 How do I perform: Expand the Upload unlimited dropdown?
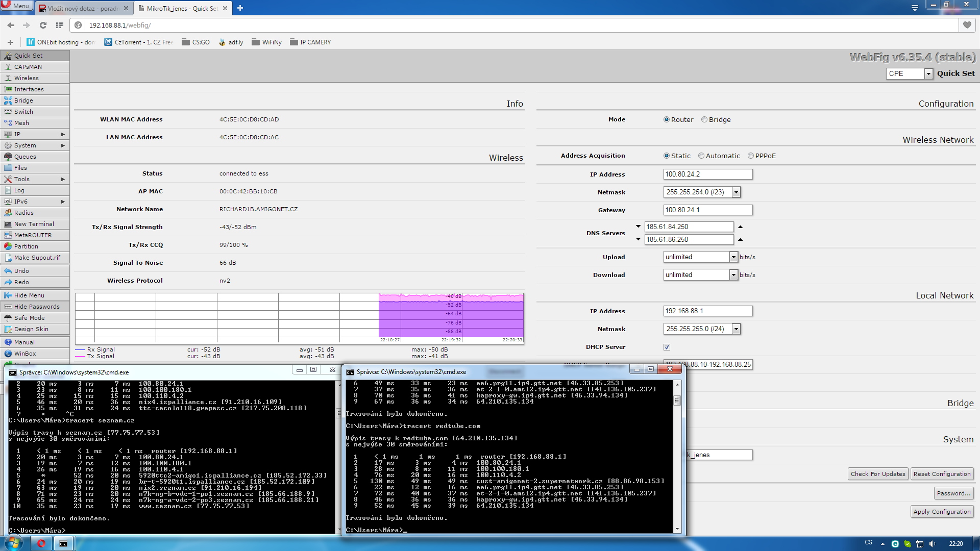pos(733,257)
